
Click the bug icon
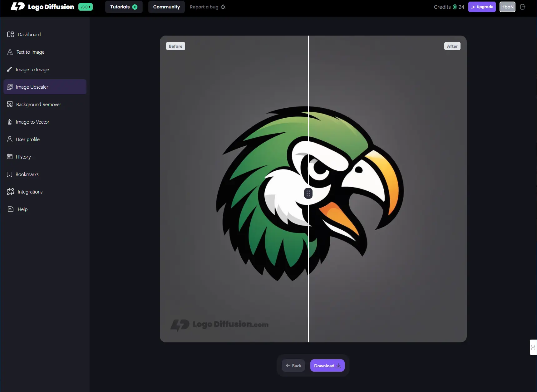pyautogui.click(x=223, y=7)
